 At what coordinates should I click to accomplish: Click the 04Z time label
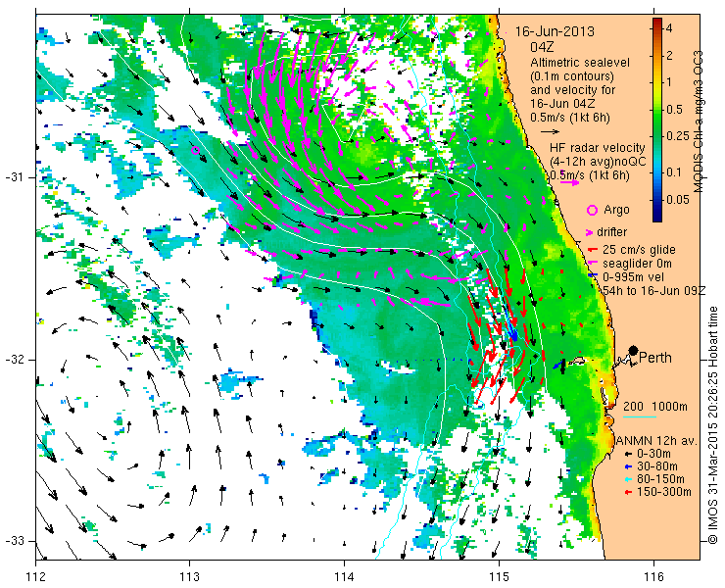542,47
